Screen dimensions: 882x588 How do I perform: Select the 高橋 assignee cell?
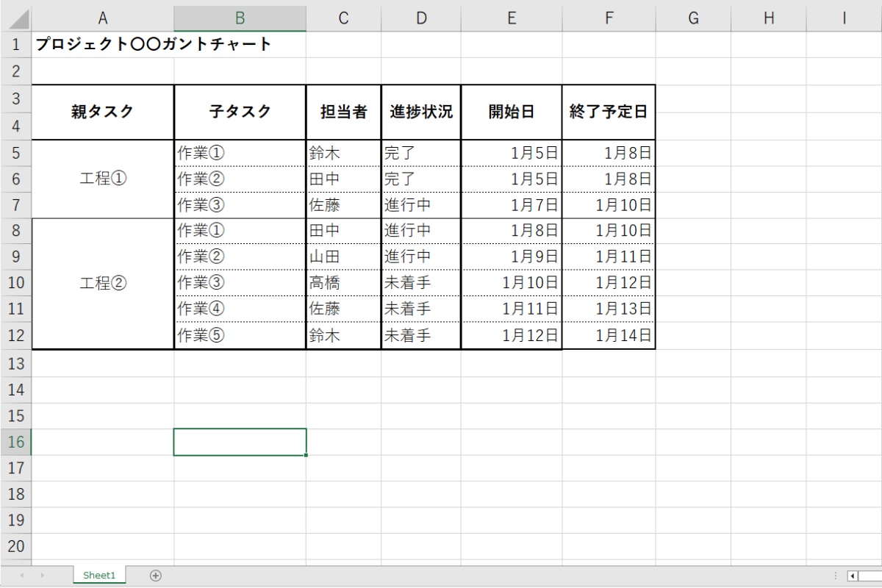point(343,283)
